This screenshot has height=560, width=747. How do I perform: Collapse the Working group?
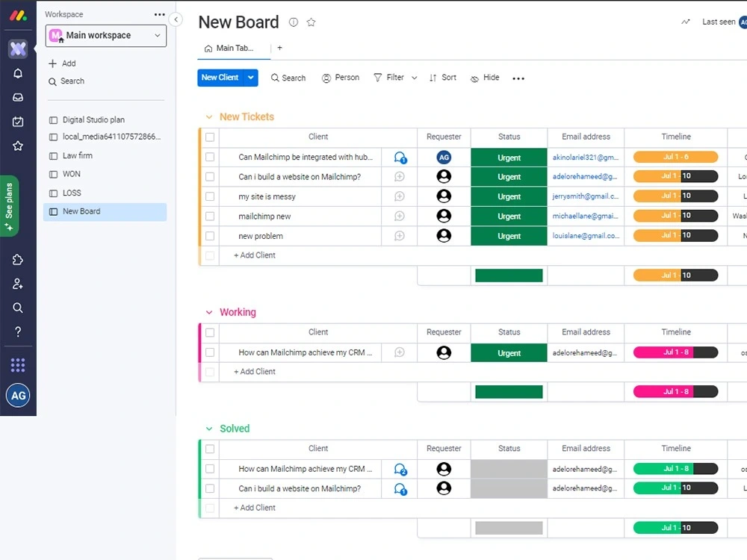208,312
